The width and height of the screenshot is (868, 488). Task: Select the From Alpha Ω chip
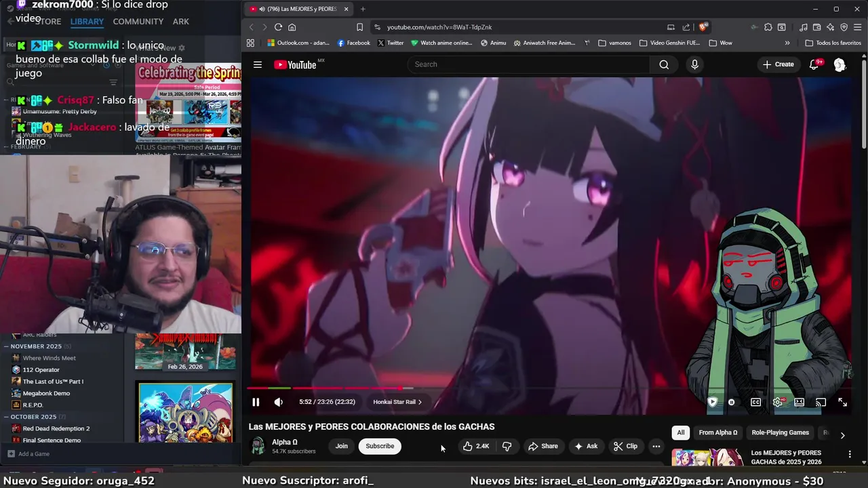pos(718,432)
